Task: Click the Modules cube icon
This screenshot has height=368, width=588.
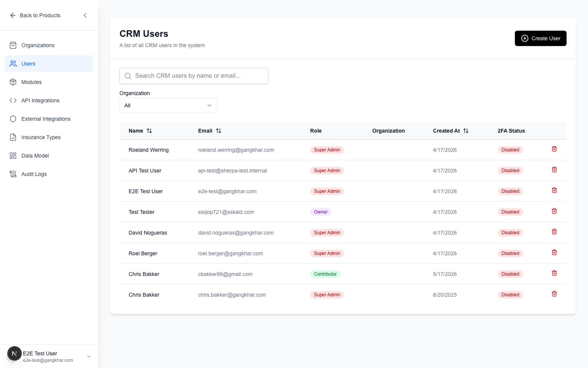Action: point(13,82)
